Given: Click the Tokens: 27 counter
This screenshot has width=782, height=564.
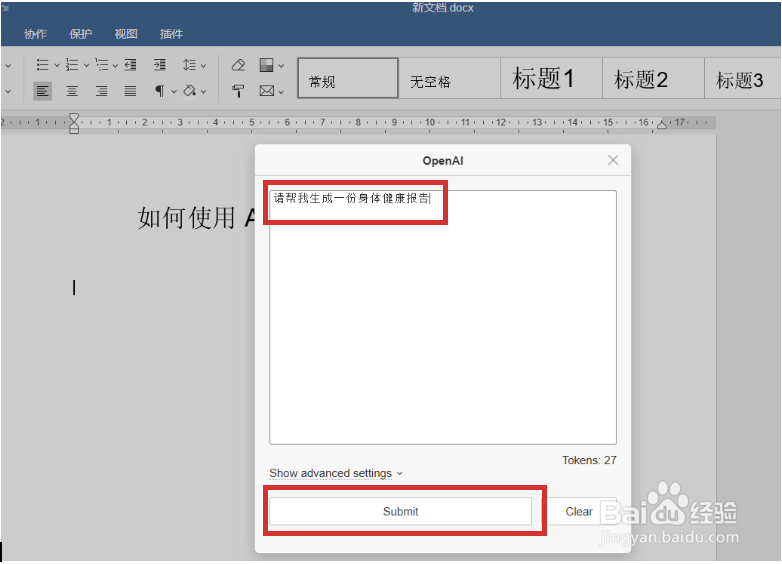Looking at the screenshot, I should tap(589, 460).
